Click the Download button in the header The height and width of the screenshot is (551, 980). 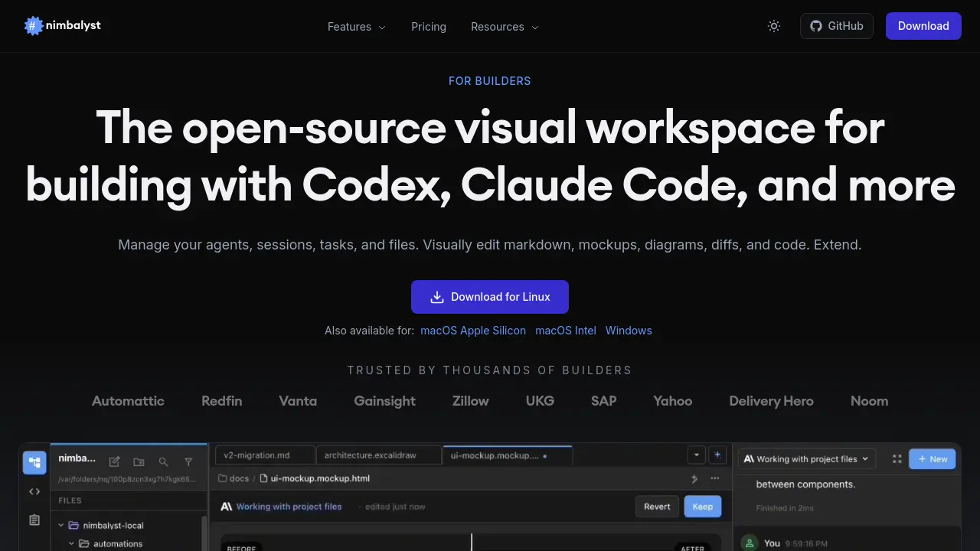923,26
